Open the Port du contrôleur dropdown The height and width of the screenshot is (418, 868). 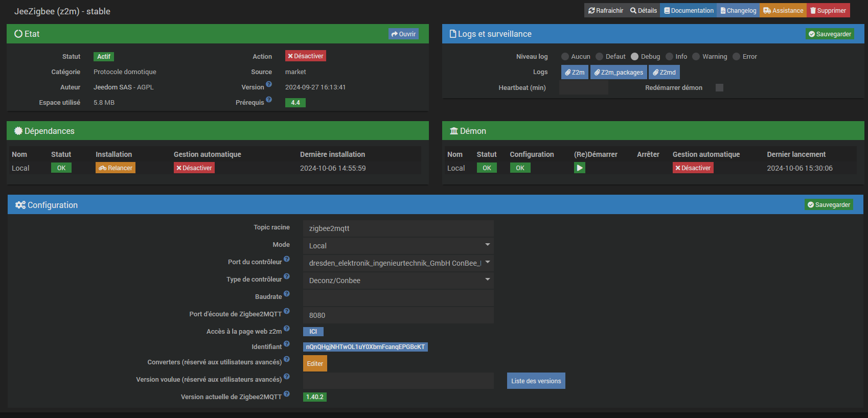(x=398, y=263)
